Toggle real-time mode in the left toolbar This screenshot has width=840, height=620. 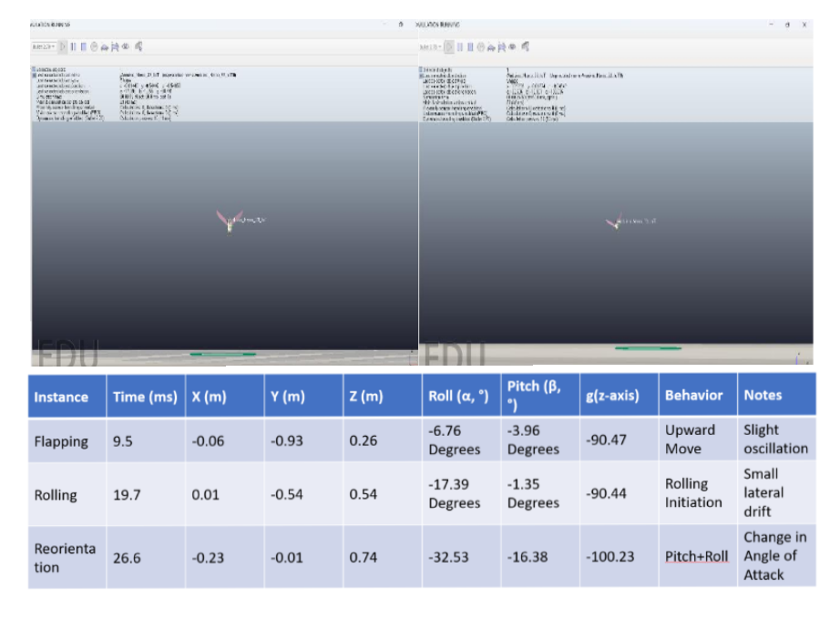point(95,46)
